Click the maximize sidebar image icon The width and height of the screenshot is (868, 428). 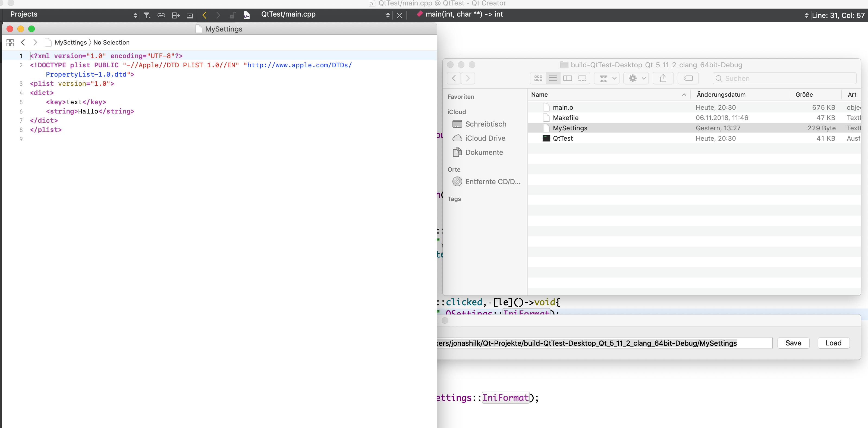190,15
